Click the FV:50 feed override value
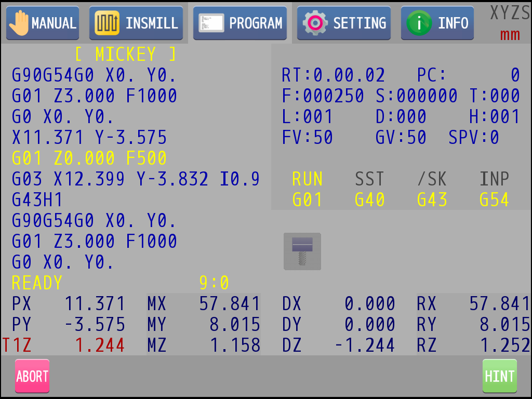Screen dimensions: 532x399 pos(307,138)
